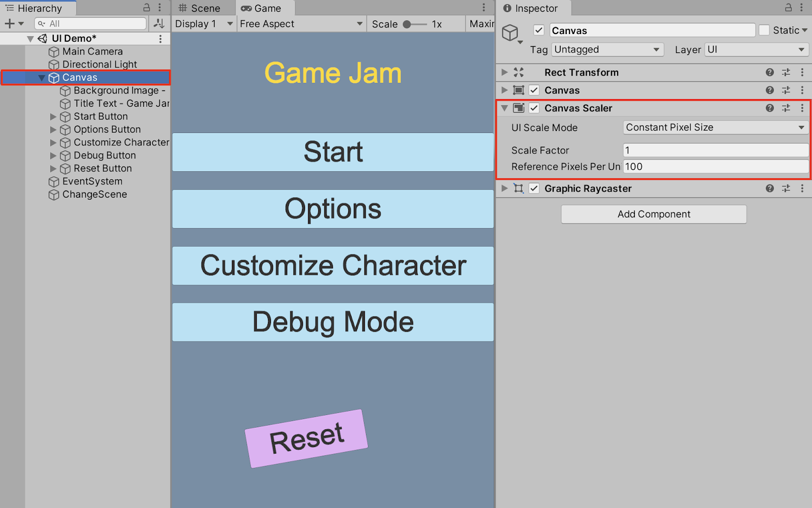Screen dimensions: 812x508
Task: Open Canvas component presets icon
Action: pyautogui.click(x=786, y=90)
